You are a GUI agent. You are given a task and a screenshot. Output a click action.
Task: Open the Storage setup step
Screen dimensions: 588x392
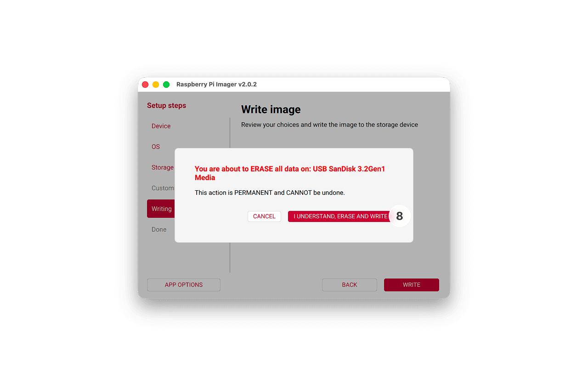162,167
